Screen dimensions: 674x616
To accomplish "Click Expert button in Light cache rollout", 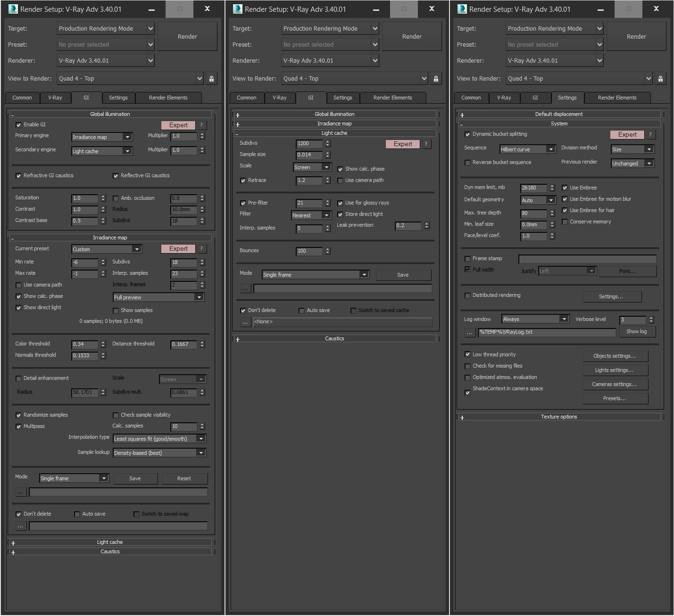I will [403, 144].
